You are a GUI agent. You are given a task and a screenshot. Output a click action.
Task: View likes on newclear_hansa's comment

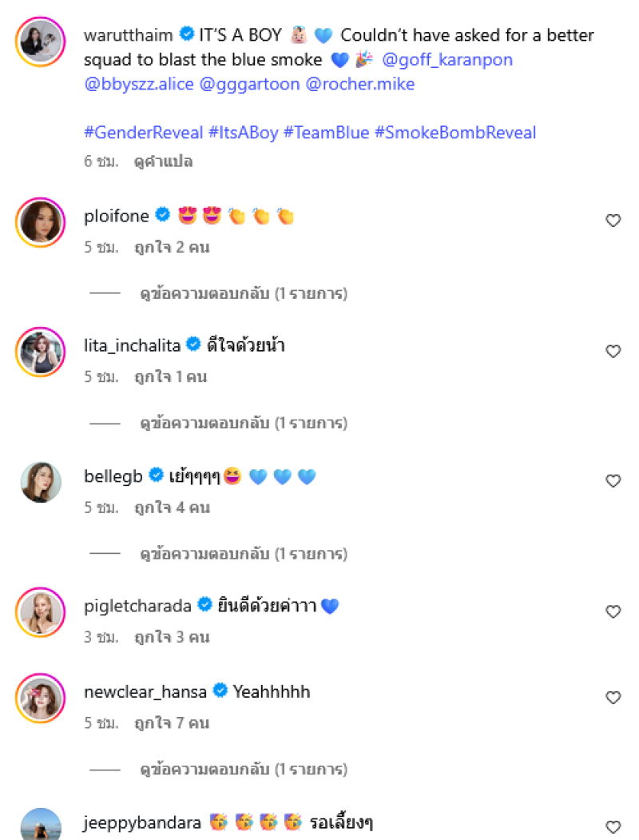(x=172, y=723)
